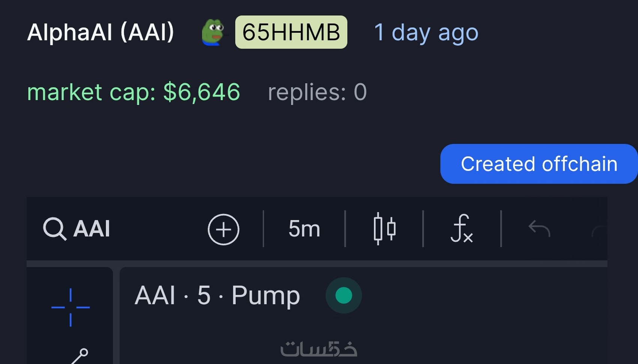Click the replies: 0 counter
Viewport: 638px width, 364px height.
[x=317, y=92]
